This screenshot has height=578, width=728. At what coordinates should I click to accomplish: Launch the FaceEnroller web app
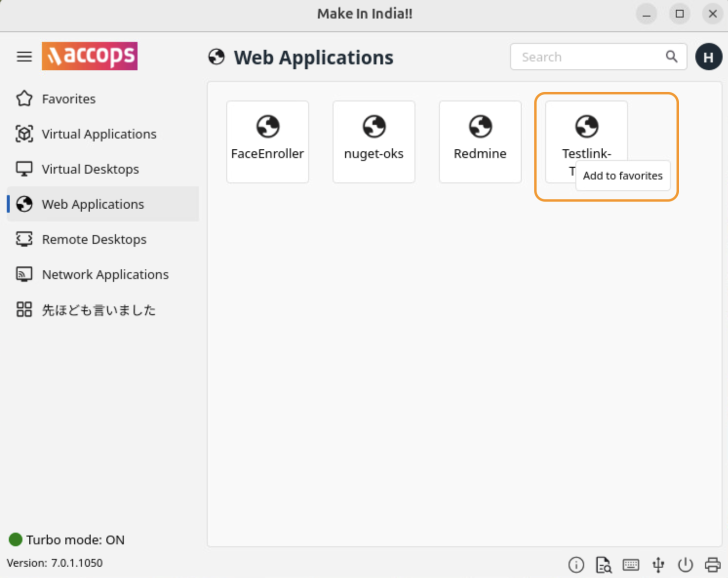[x=267, y=141]
